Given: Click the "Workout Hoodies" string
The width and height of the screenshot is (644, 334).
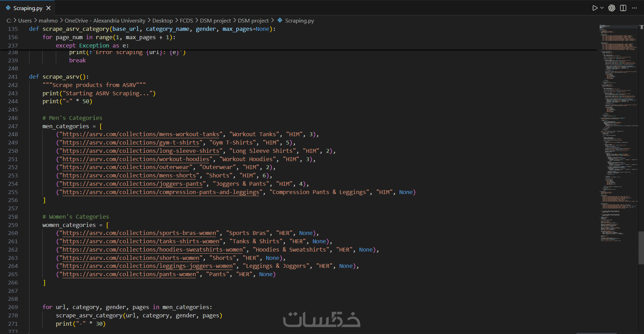Looking at the screenshot, I should click(x=248, y=159).
